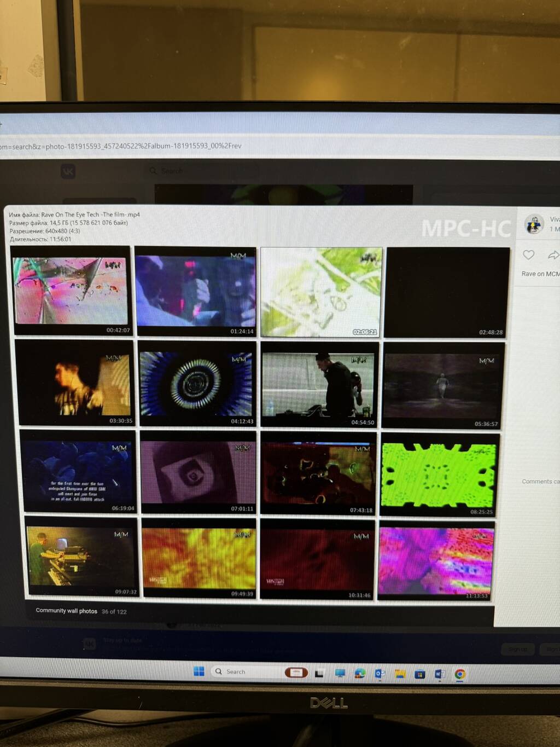560x747 pixels.
Task: Open Outlook from the taskbar
Action: point(380,674)
